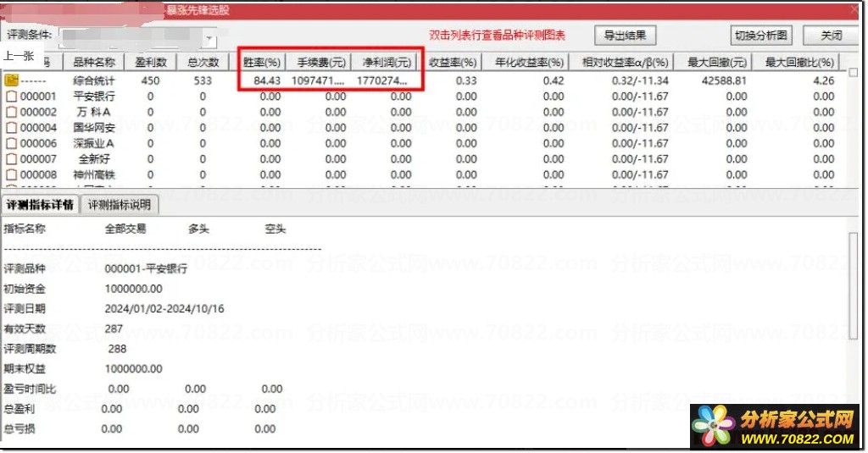Select the 综合统计 summary row name

pos(94,80)
